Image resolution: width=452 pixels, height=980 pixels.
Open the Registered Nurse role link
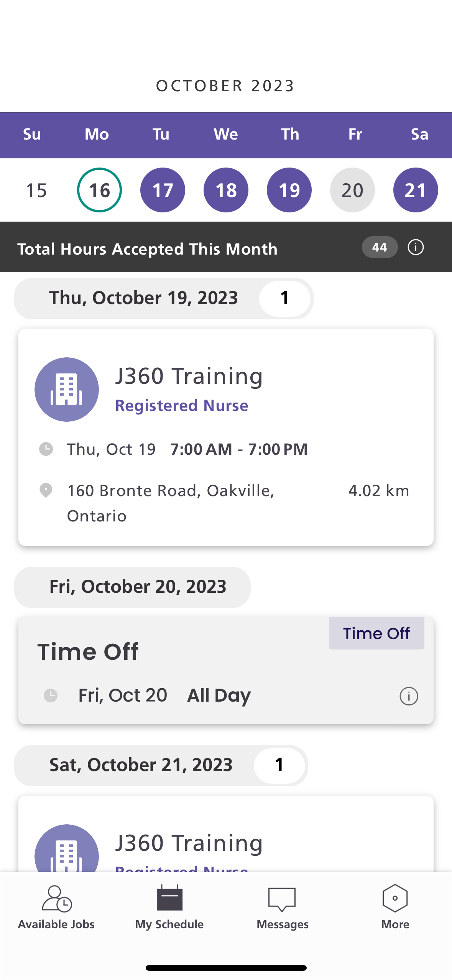pos(182,406)
